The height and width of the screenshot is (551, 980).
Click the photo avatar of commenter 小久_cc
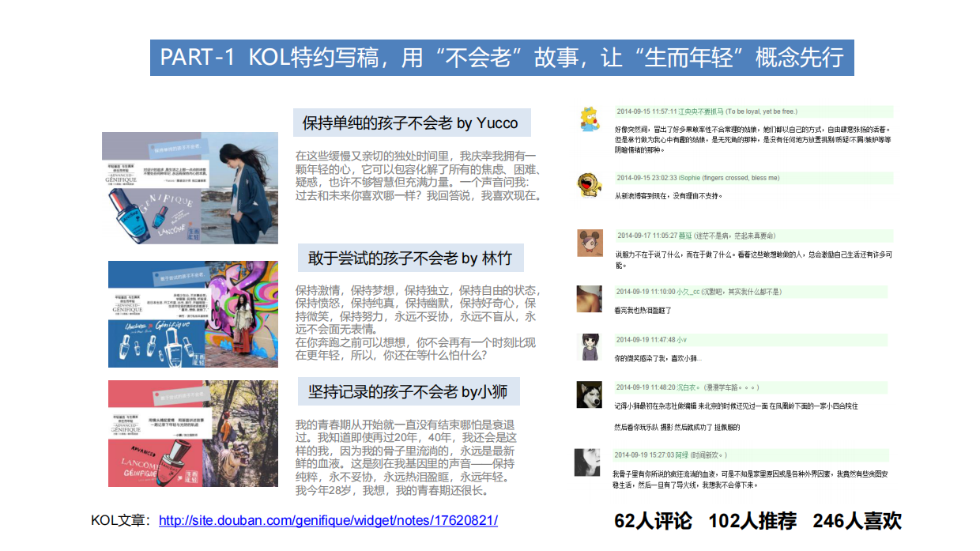[590, 298]
